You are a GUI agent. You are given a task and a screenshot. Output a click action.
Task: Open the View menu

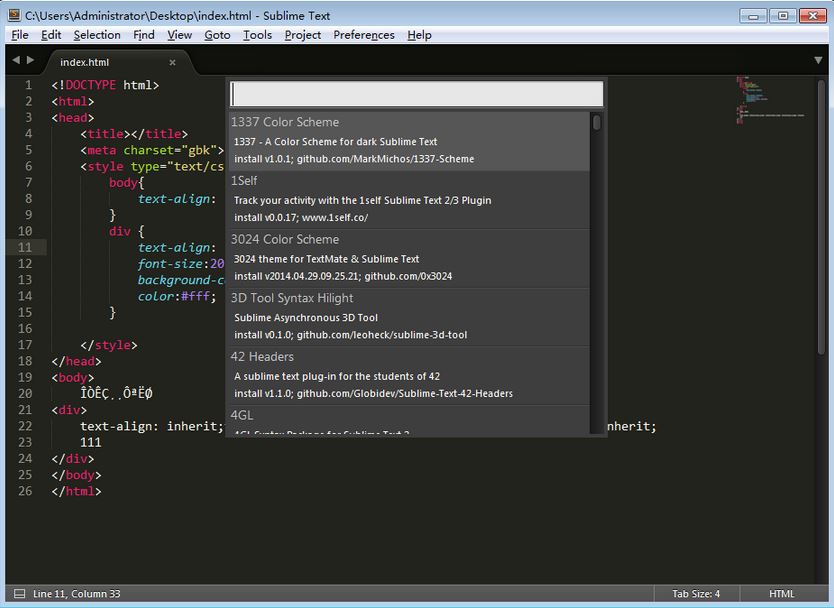pyautogui.click(x=179, y=35)
